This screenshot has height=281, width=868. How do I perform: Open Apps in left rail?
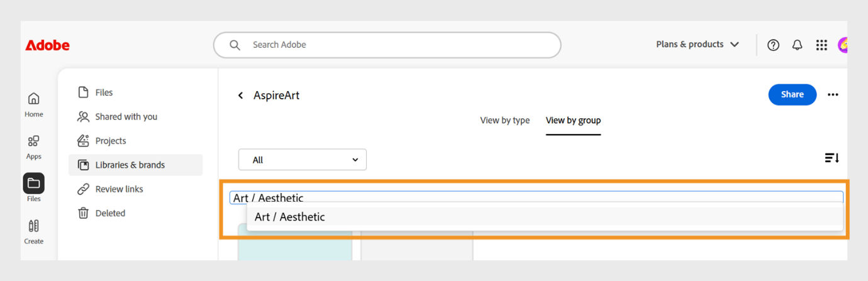(x=34, y=146)
